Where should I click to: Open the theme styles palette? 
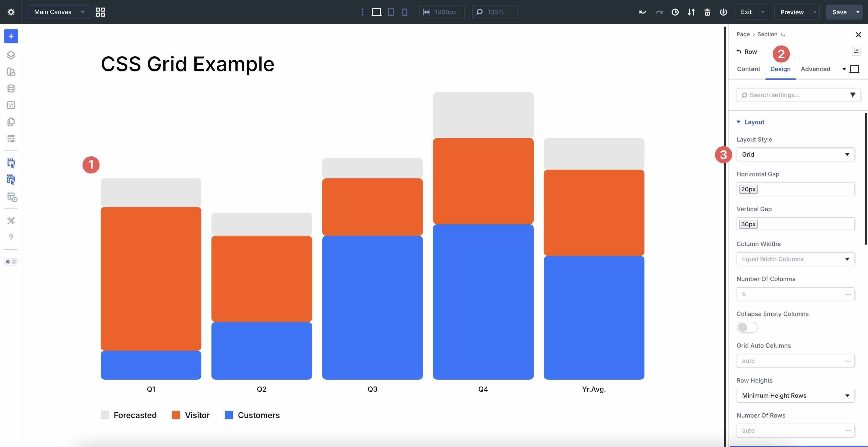coord(11,72)
